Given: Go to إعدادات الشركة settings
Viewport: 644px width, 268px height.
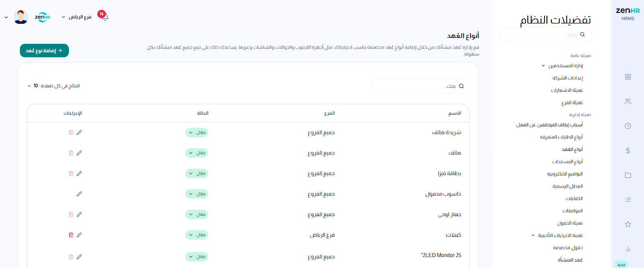Looking at the screenshot, I should click(x=568, y=78).
